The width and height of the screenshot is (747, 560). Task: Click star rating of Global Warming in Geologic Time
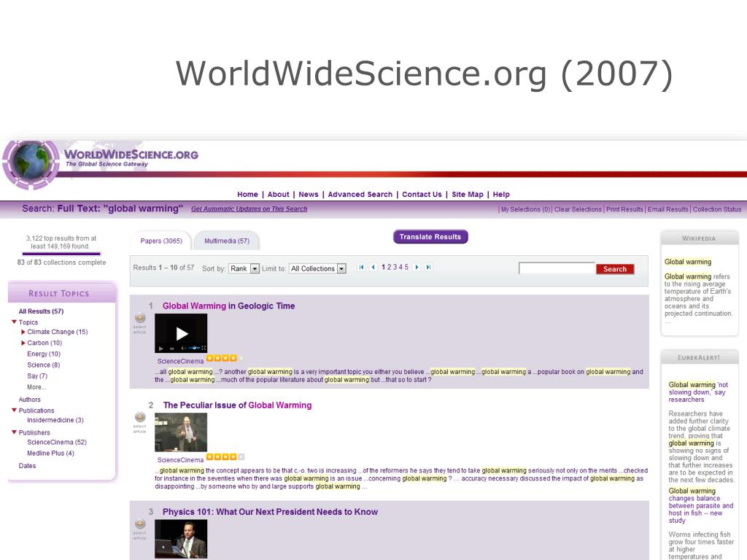pos(225,358)
